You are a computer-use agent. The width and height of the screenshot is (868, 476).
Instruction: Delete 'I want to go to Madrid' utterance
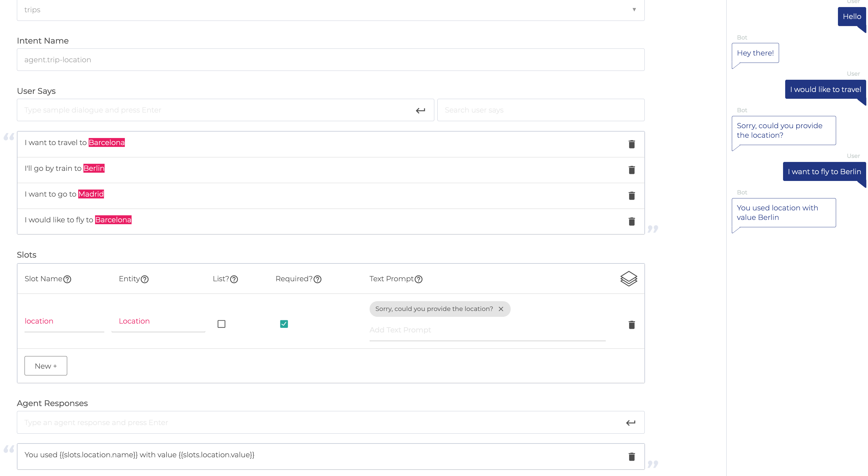(632, 196)
